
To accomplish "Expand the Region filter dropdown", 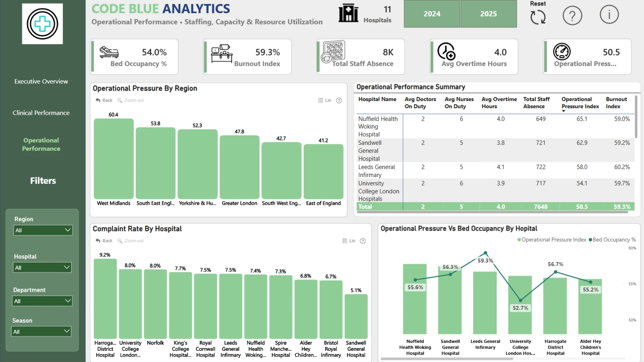I will 43,230.
